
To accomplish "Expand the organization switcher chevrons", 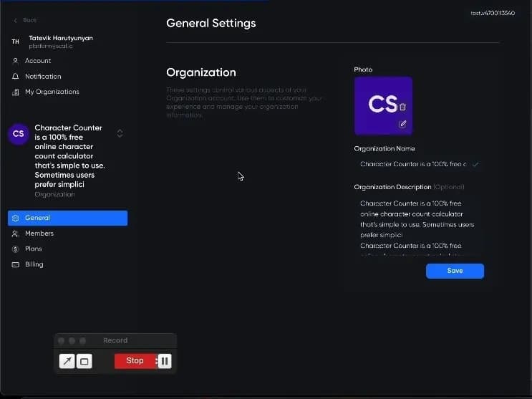I will coord(120,133).
